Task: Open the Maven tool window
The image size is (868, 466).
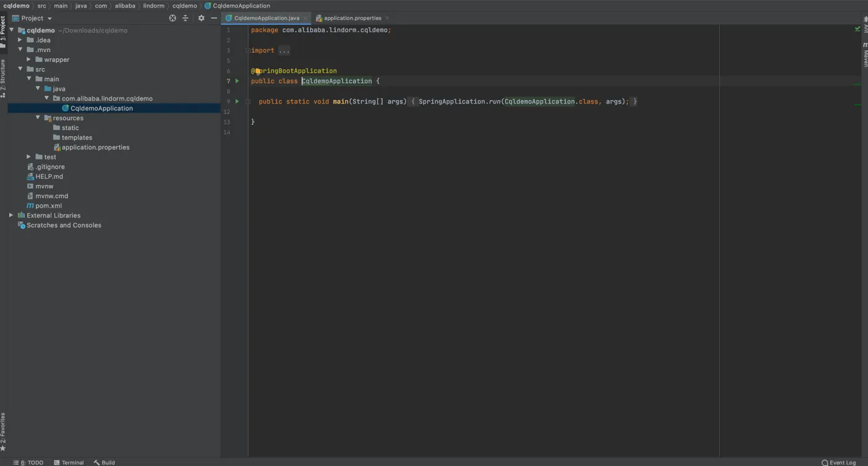Action: 865,55
